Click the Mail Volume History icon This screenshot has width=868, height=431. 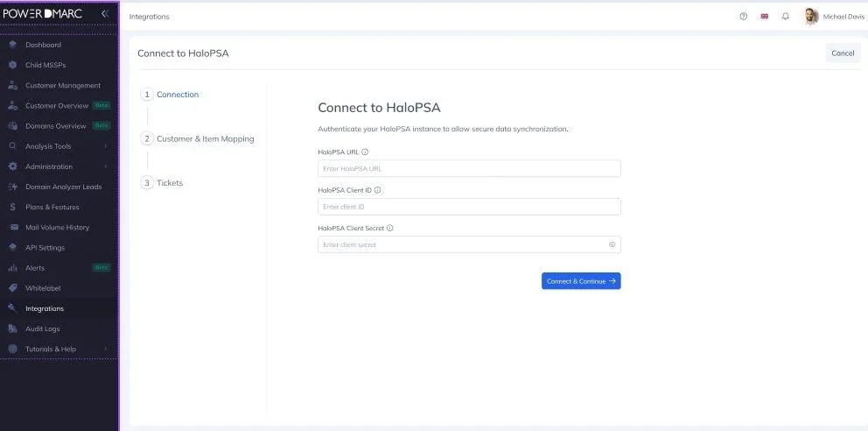pyautogui.click(x=13, y=227)
